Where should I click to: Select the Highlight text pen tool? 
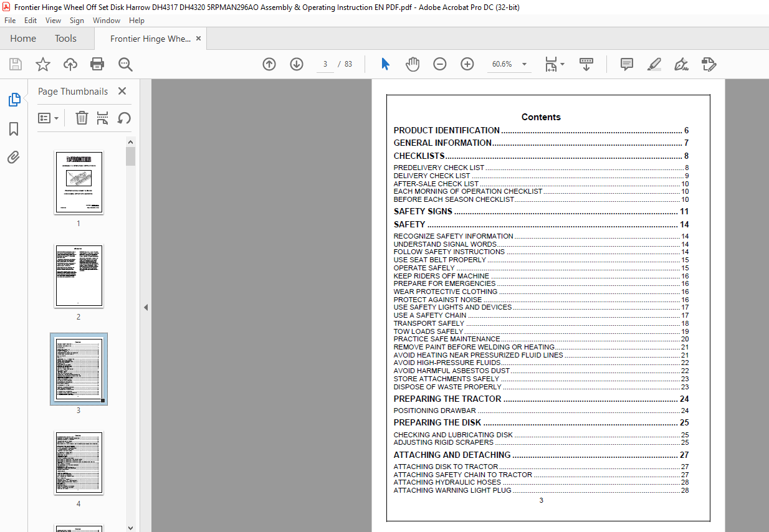[654, 64]
